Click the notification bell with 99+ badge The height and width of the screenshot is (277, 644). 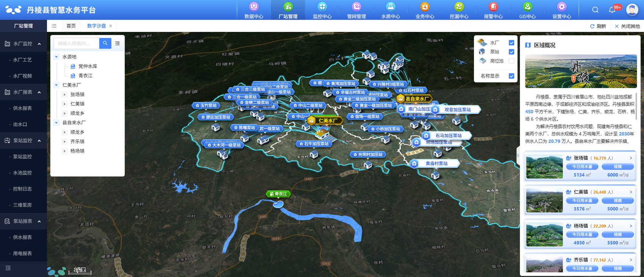pyautogui.click(x=612, y=10)
